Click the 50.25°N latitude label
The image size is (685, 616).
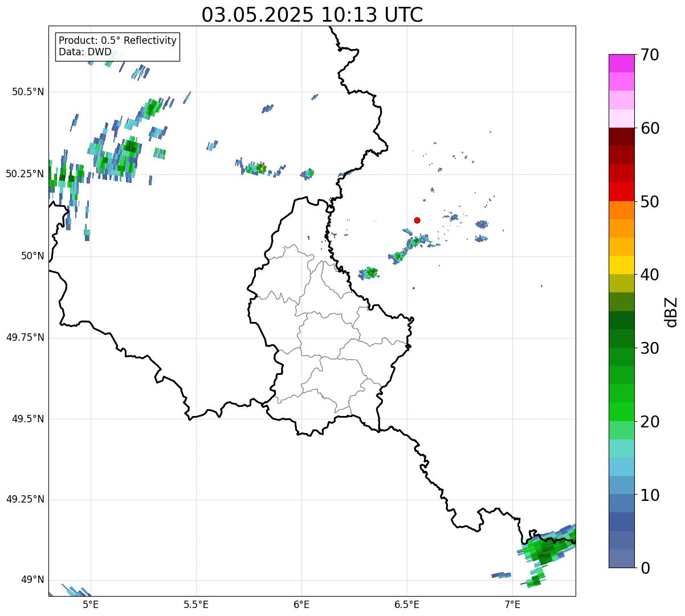(x=25, y=174)
